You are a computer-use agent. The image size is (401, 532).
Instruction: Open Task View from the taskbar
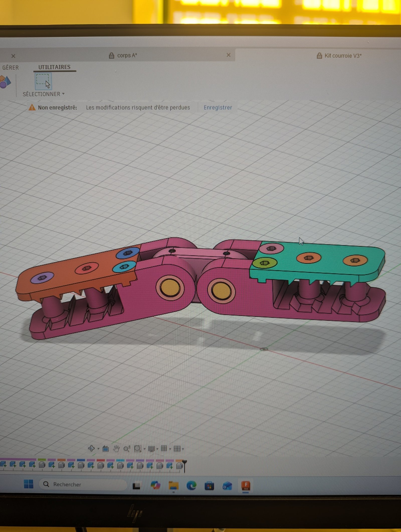(136, 486)
